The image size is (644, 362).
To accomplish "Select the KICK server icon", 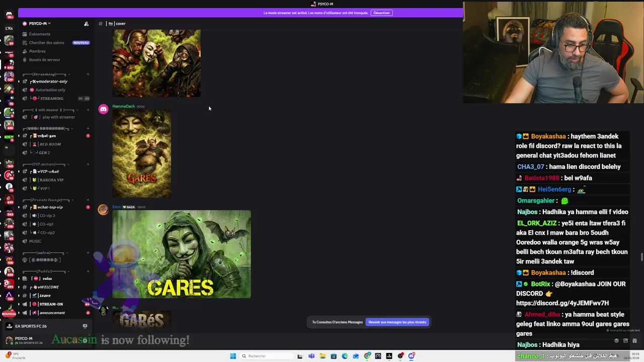I will click(9, 137).
